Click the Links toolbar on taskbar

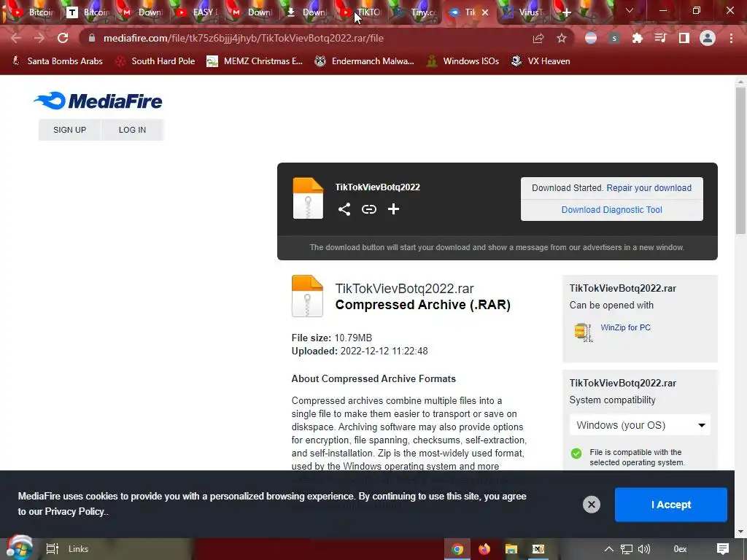78,549
